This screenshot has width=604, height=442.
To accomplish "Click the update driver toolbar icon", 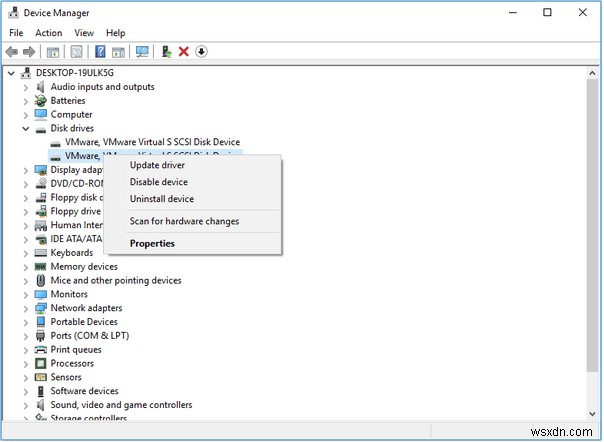I will (x=166, y=52).
